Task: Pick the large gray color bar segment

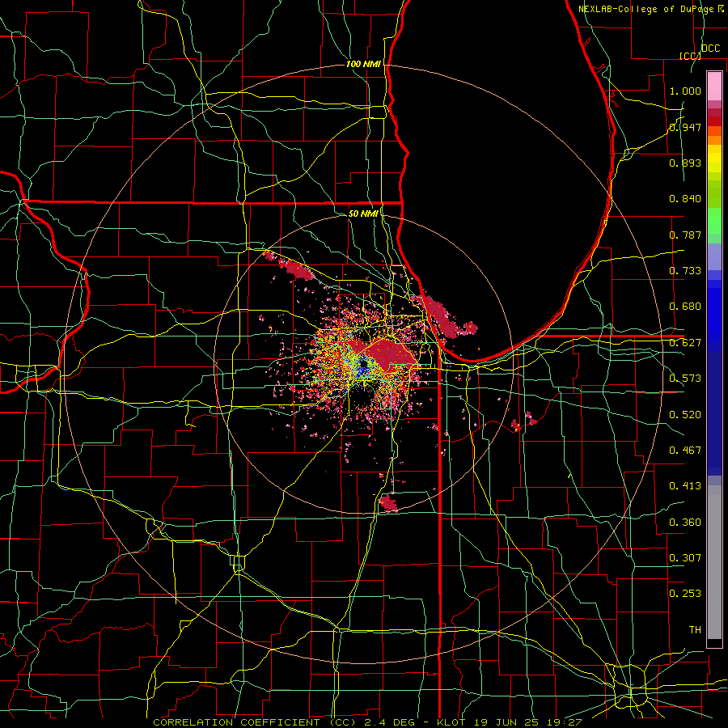Action: [x=714, y=562]
